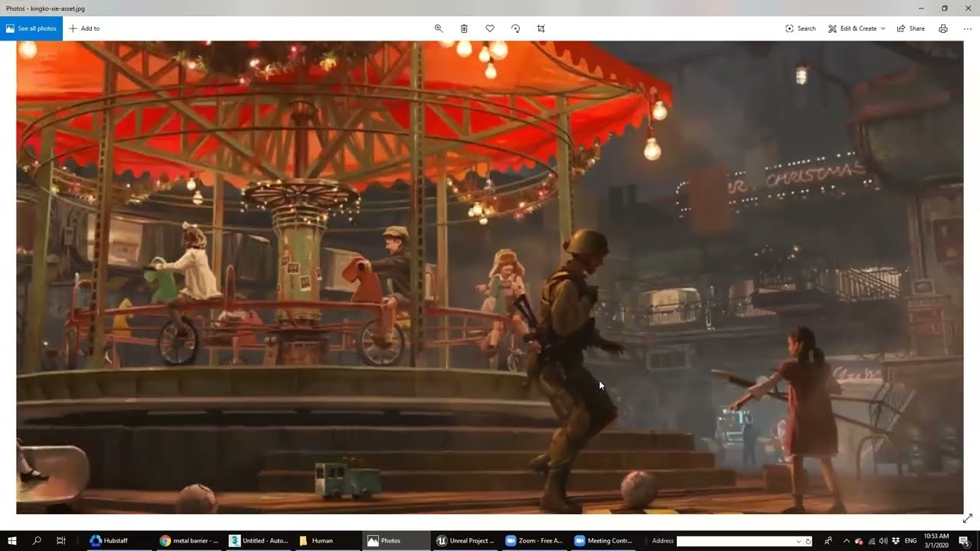Click the Share button
This screenshot has width=980, height=551.
point(910,28)
